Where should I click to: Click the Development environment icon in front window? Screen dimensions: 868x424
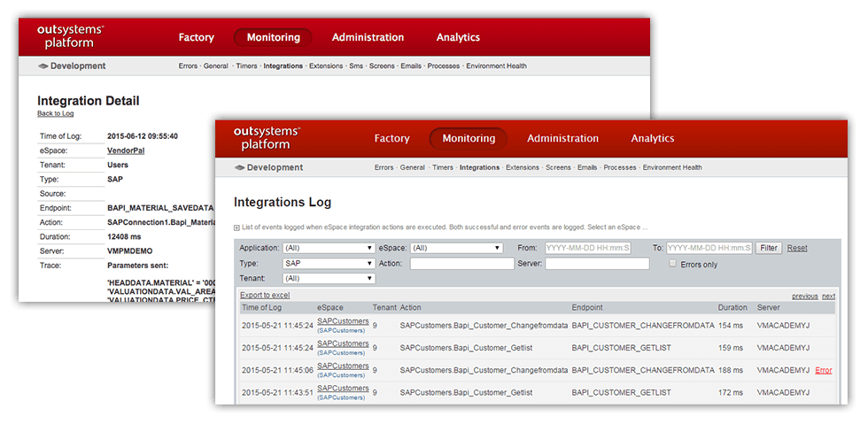pos(239,167)
